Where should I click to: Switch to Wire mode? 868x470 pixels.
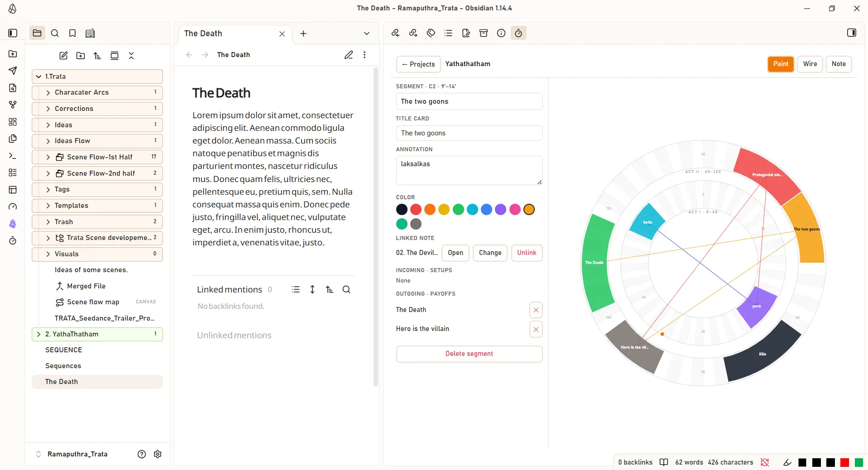[810, 64]
